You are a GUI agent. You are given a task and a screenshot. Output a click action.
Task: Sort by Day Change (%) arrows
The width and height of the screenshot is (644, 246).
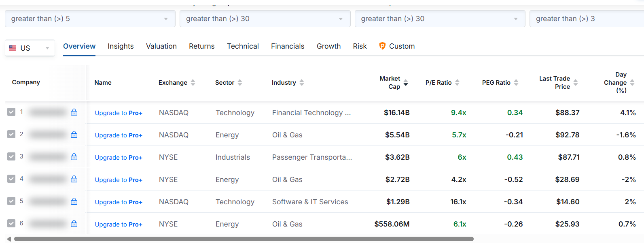tap(632, 83)
